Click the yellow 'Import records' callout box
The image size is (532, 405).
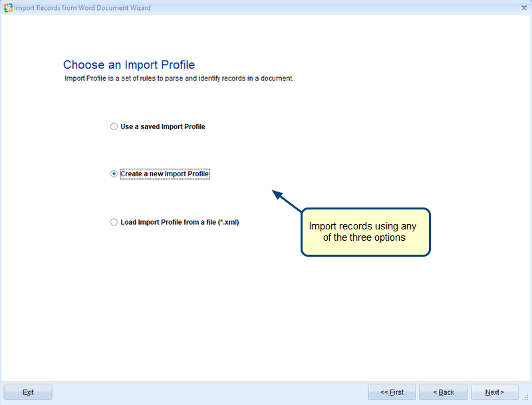pyautogui.click(x=366, y=232)
